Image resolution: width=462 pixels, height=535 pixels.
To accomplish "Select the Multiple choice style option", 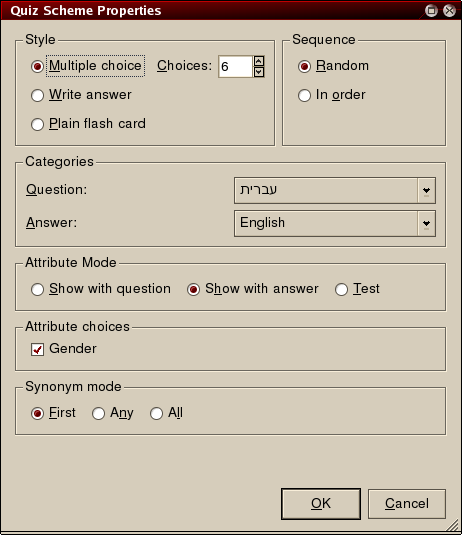I will tap(37, 66).
